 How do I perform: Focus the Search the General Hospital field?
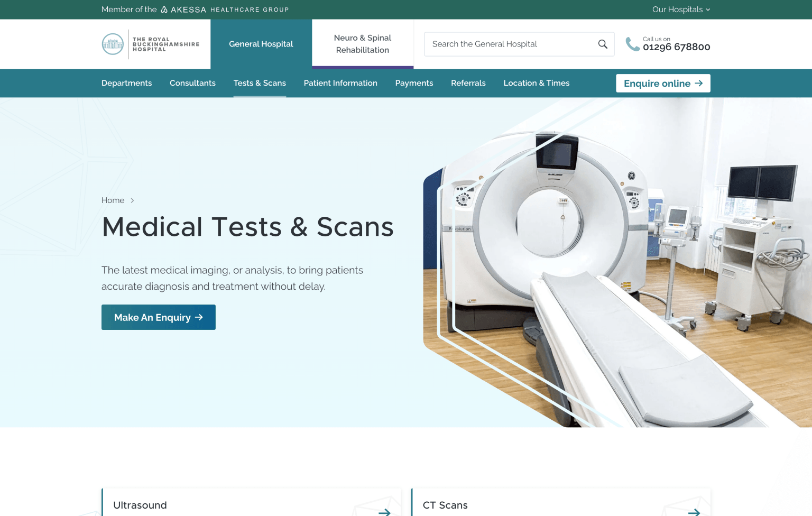pos(510,44)
